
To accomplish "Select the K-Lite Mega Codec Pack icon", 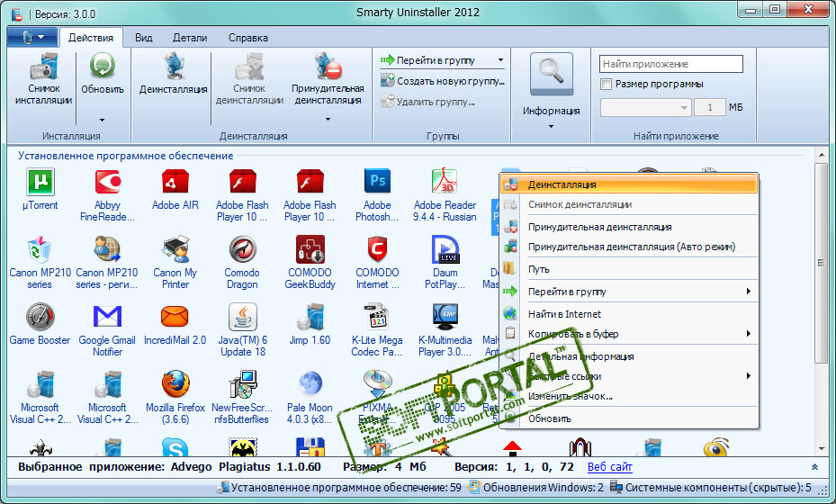I will pos(377,317).
